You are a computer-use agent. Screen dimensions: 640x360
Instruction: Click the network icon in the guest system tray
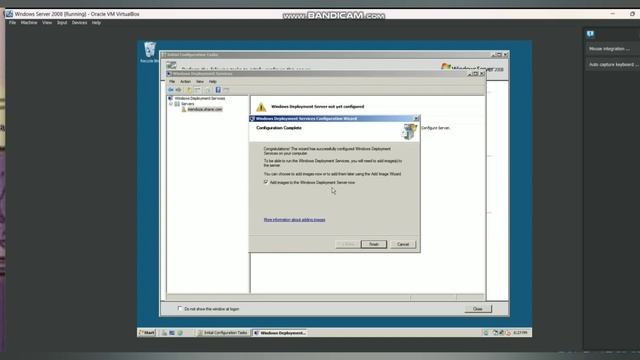495,333
